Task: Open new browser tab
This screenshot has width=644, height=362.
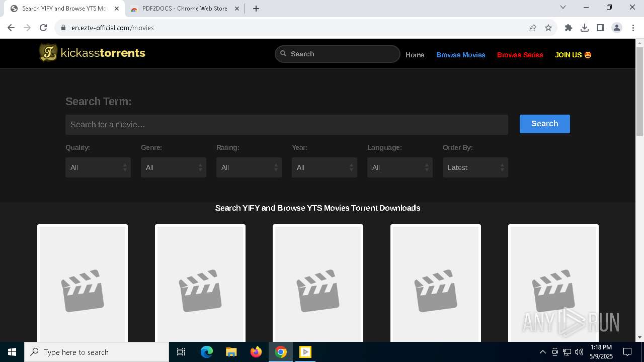Action: tap(256, 9)
